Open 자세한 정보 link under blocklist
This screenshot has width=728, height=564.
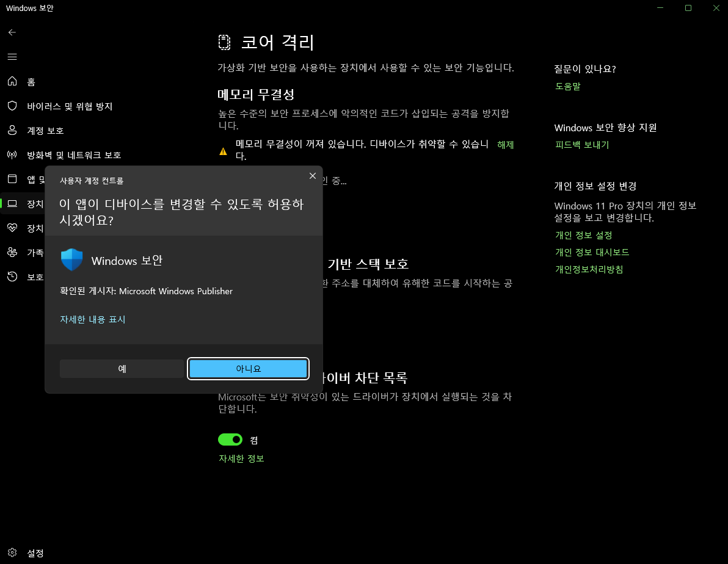(241, 458)
